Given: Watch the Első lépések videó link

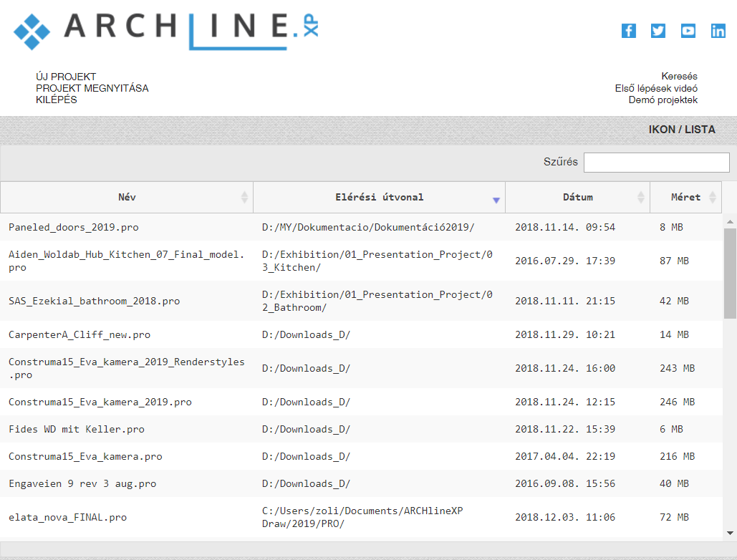Looking at the screenshot, I should pos(656,88).
